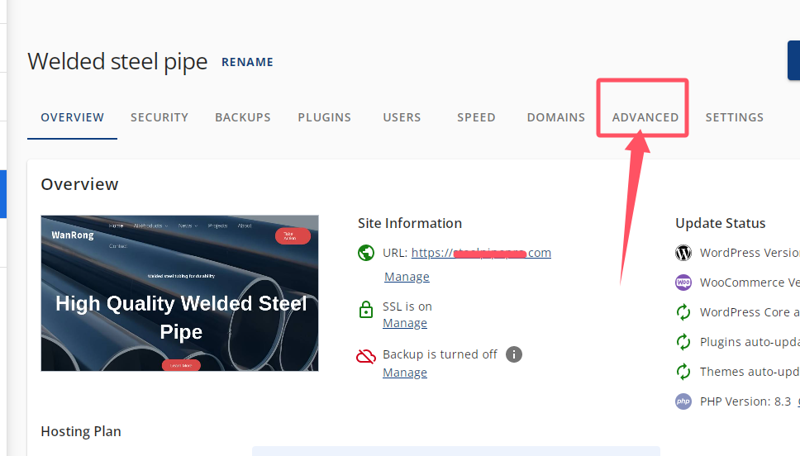Go to the Backups tab
The height and width of the screenshot is (456, 800).
point(242,117)
